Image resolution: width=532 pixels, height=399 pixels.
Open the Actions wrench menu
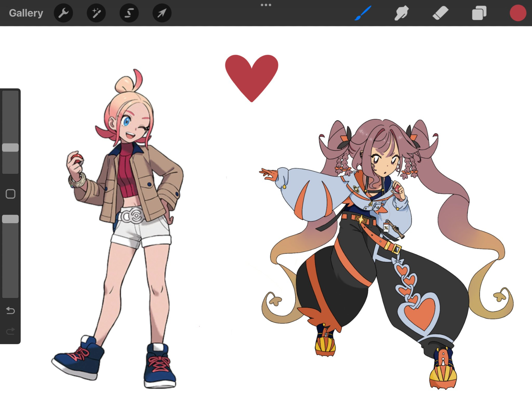click(63, 13)
